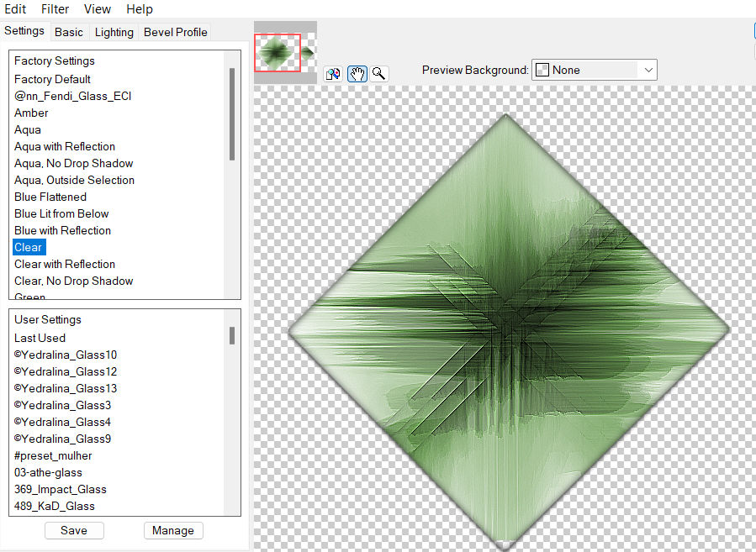Click the navigator thumbnail preview
The width and height of the screenshot is (756, 552).
pos(285,52)
